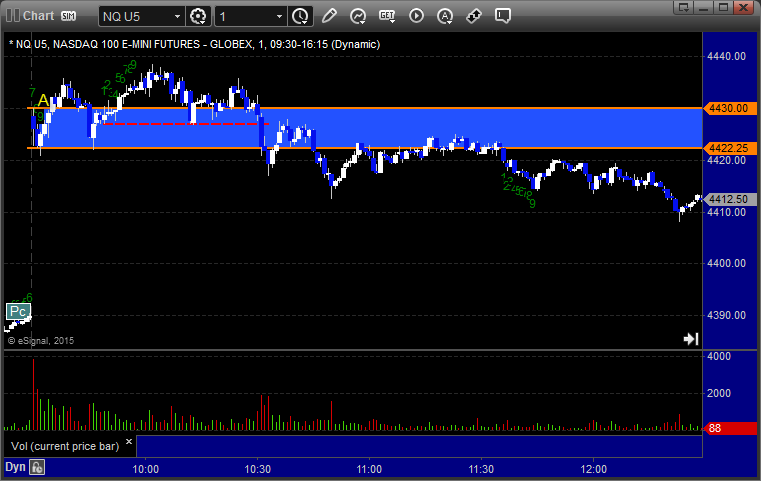Minimize the chart window

click(704, 7)
